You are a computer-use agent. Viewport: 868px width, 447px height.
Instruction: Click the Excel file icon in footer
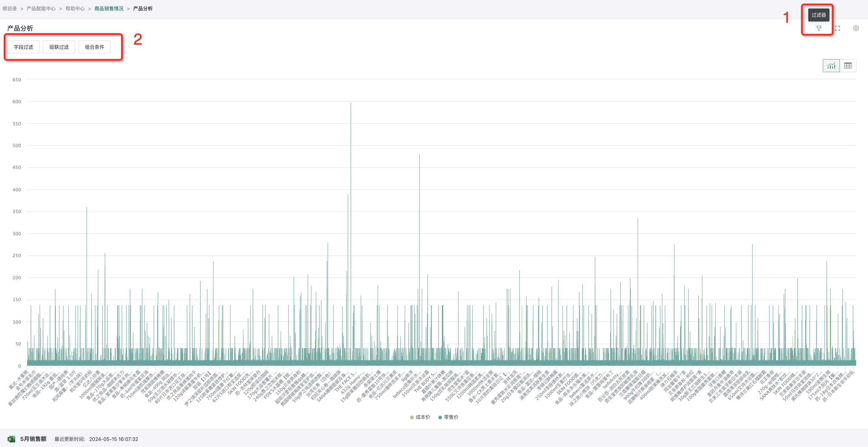coord(11,439)
